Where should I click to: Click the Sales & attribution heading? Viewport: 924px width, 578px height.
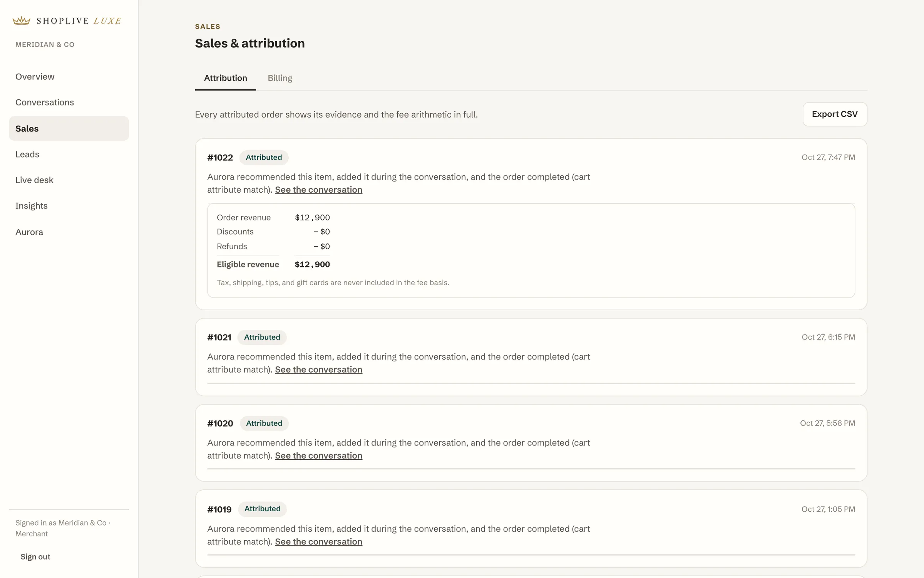click(250, 43)
